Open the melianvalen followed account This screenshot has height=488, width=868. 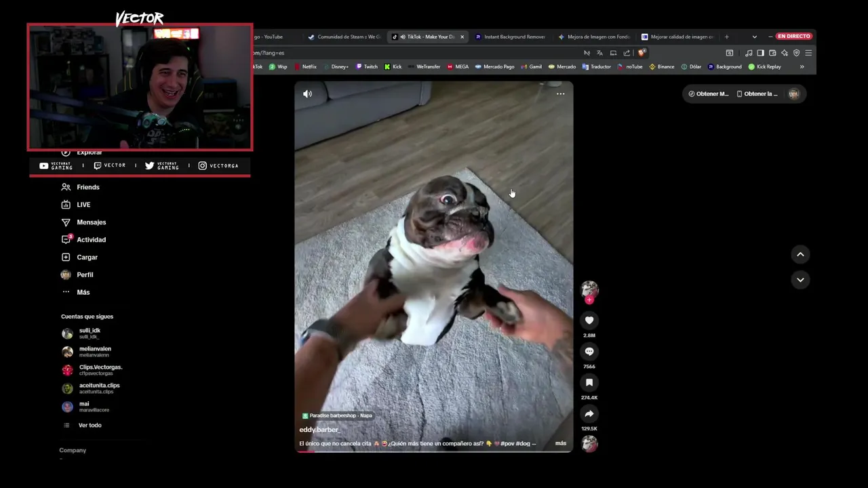[x=86, y=352]
